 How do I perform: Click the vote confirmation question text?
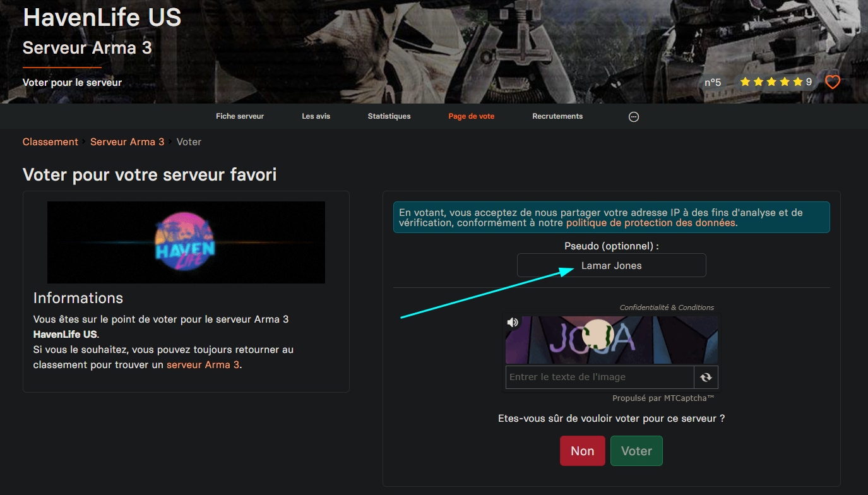612,418
